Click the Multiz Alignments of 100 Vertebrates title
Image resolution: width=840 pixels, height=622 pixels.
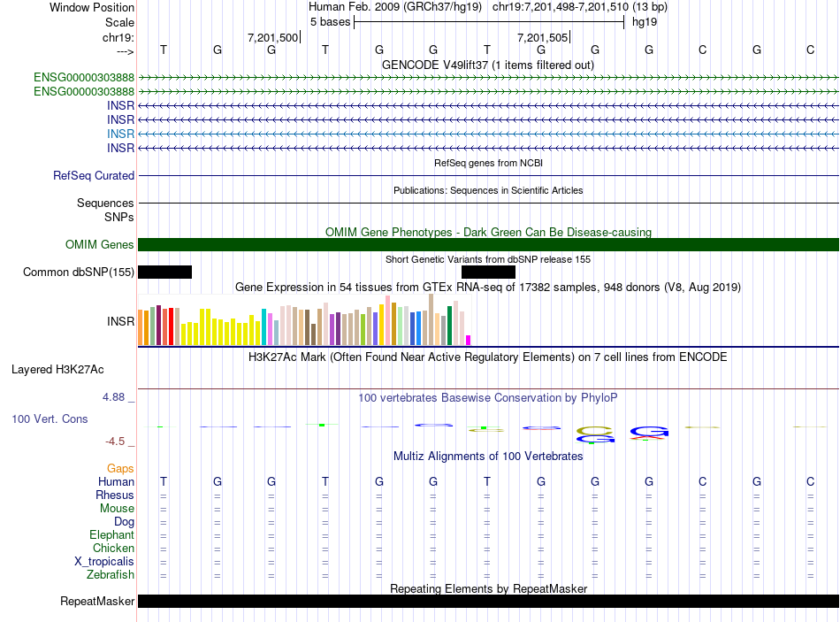pyautogui.click(x=487, y=456)
